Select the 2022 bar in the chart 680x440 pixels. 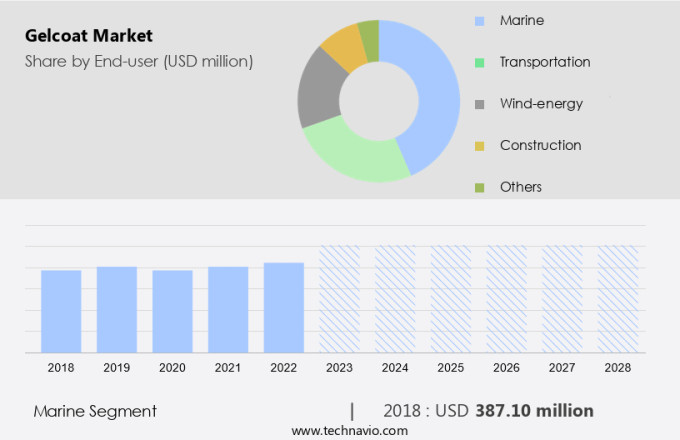pos(284,307)
